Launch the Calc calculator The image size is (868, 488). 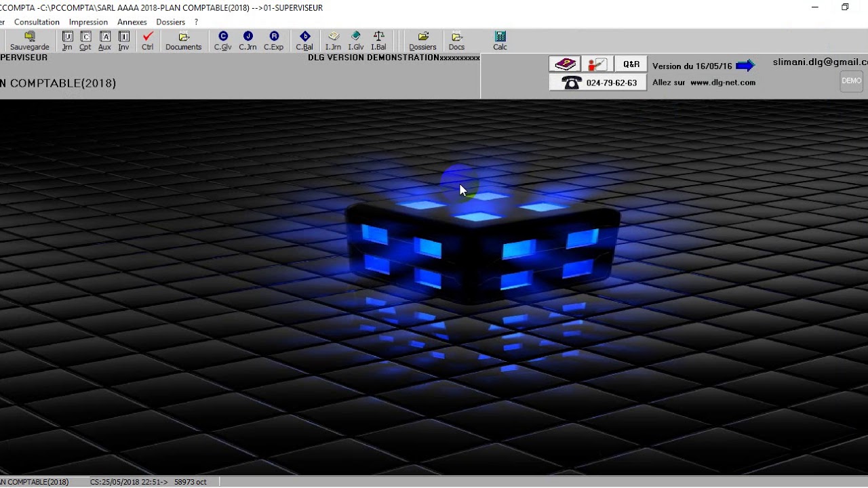click(500, 41)
